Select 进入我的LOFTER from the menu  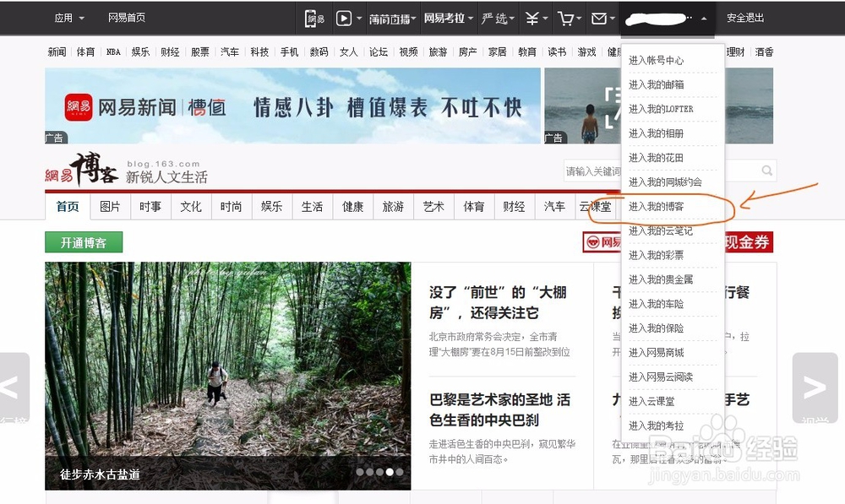pos(661,109)
